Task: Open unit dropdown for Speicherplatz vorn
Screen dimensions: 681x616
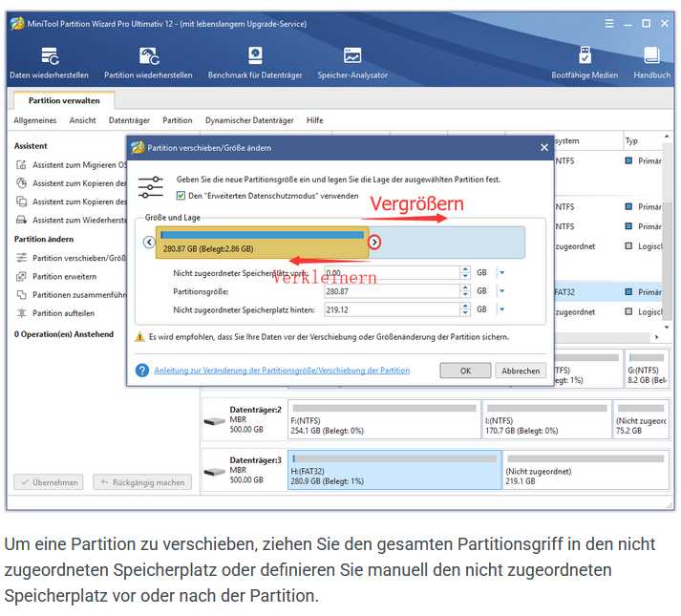Action: 502,273
